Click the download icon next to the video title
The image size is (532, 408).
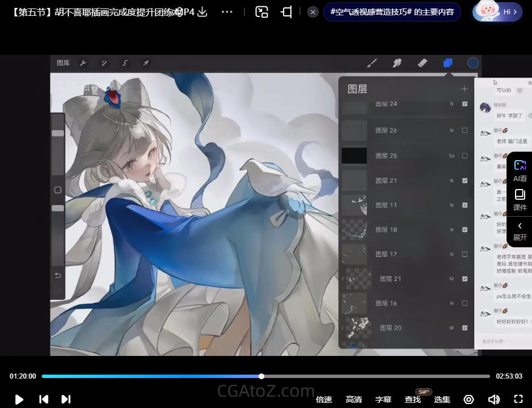202,12
